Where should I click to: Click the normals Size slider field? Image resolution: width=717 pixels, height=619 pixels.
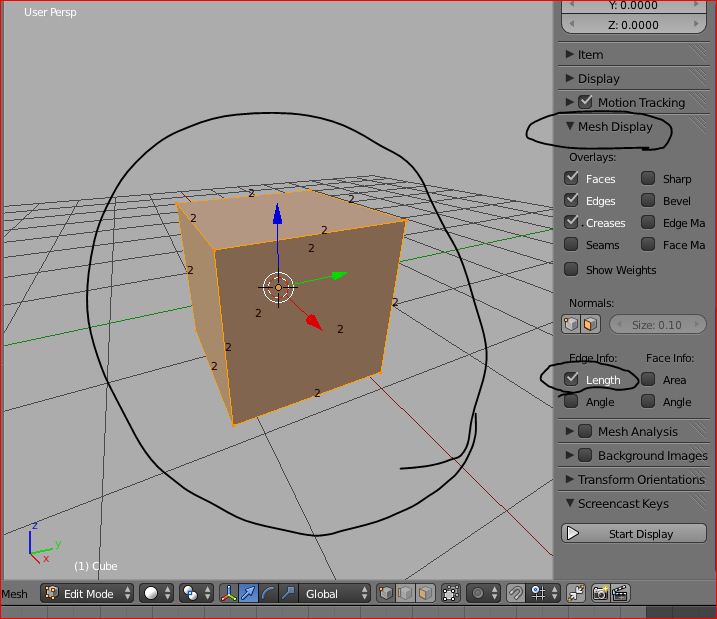point(657,324)
